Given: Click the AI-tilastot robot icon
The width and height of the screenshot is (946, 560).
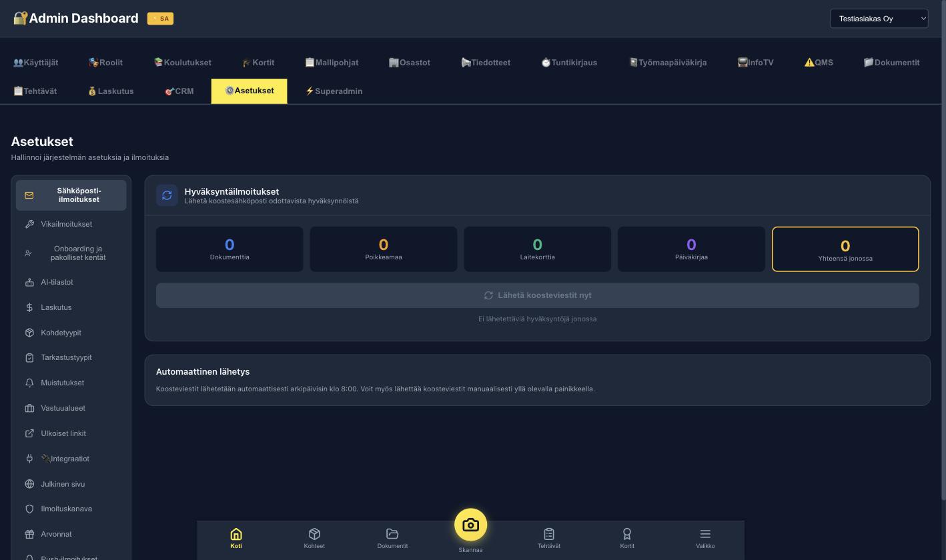Looking at the screenshot, I should pos(29,282).
